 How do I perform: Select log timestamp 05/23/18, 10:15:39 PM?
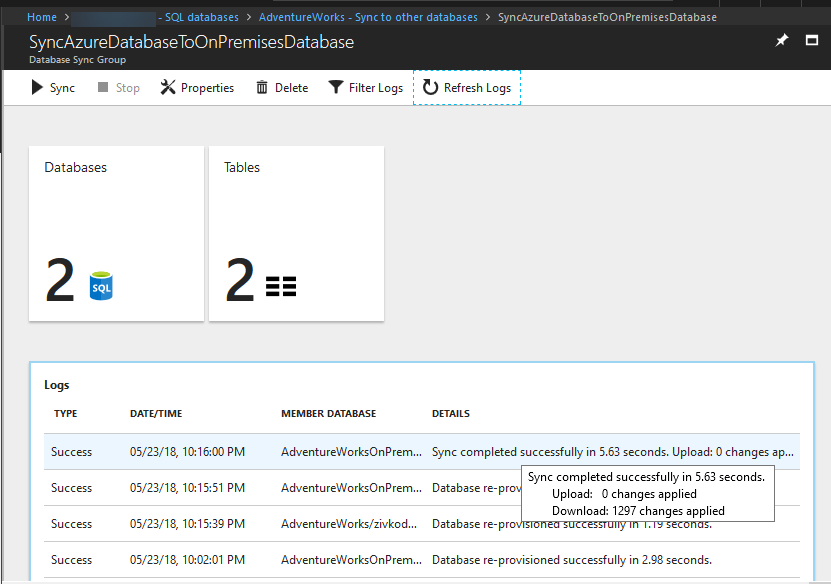point(187,524)
